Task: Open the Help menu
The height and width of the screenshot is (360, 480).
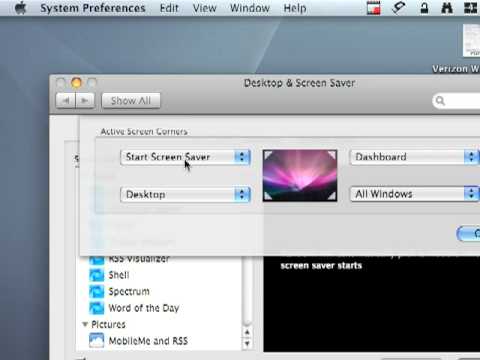Action: coord(295,8)
